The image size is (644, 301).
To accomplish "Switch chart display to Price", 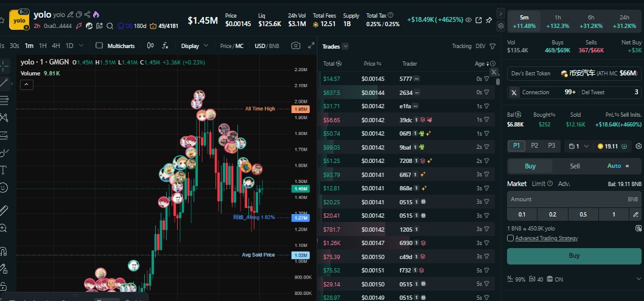I will (x=225, y=46).
